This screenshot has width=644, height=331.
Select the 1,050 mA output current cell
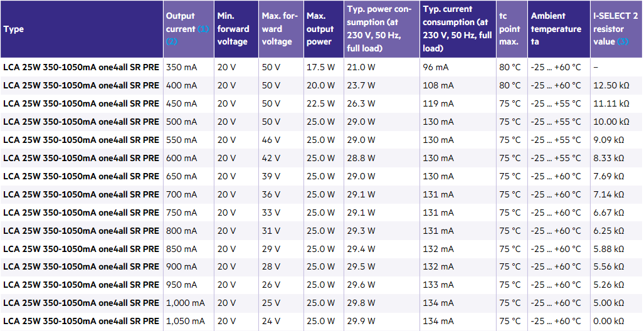189,321
